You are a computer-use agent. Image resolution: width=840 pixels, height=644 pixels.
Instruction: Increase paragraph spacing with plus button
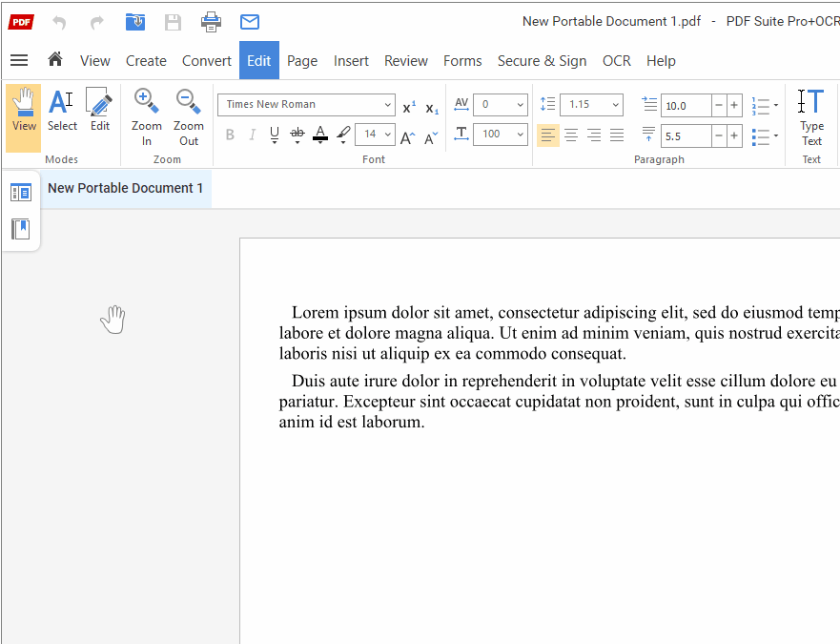(x=734, y=136)
